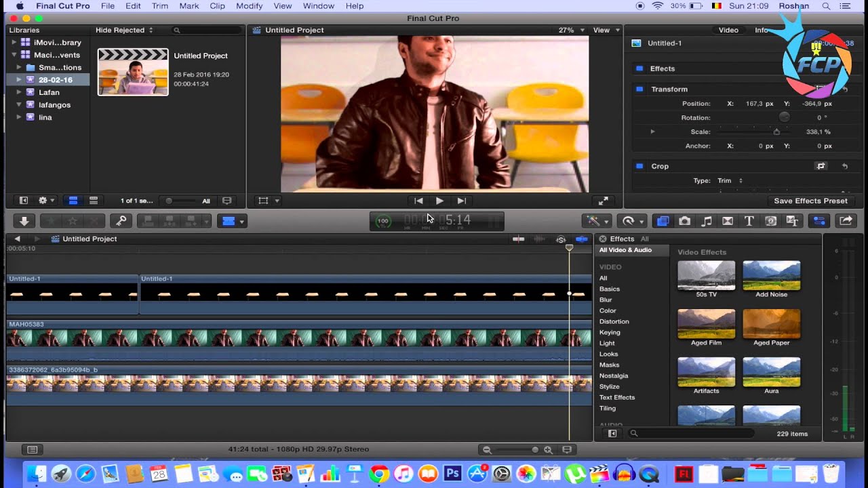Toggle the Effects Browser icon
Viewport: 868px width, 488px height.
coord(663,221)
